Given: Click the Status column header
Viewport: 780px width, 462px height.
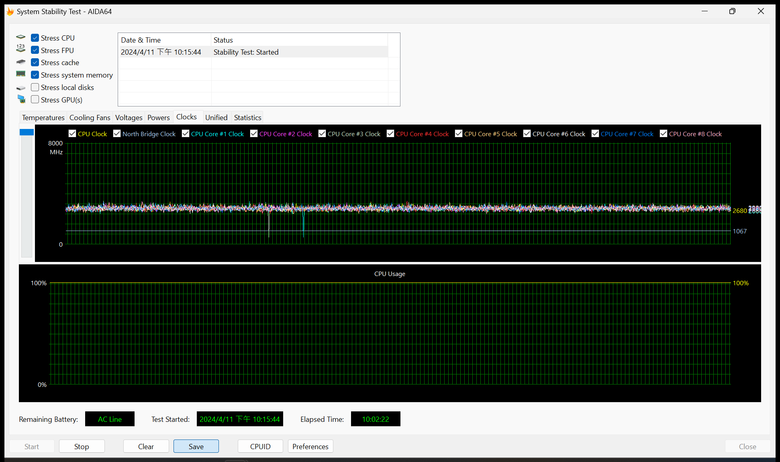Looking at the screenshot, I should (299, 40).
